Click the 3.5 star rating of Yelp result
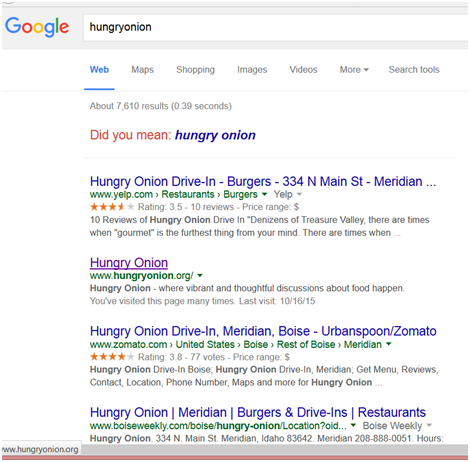 click(112, 207)
